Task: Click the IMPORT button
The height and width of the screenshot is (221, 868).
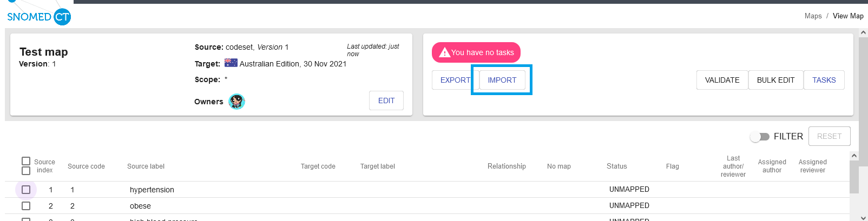Action: (x=502, y=80)
